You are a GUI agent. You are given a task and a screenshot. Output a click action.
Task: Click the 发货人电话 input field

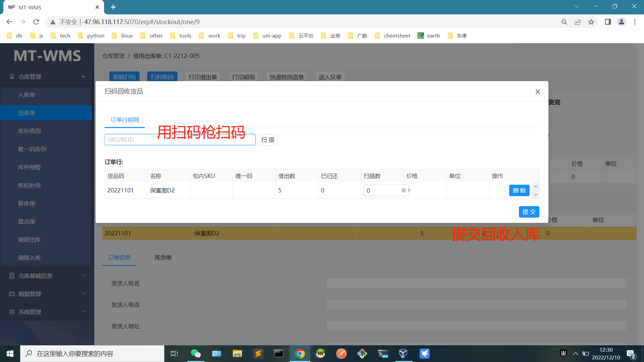476,304
